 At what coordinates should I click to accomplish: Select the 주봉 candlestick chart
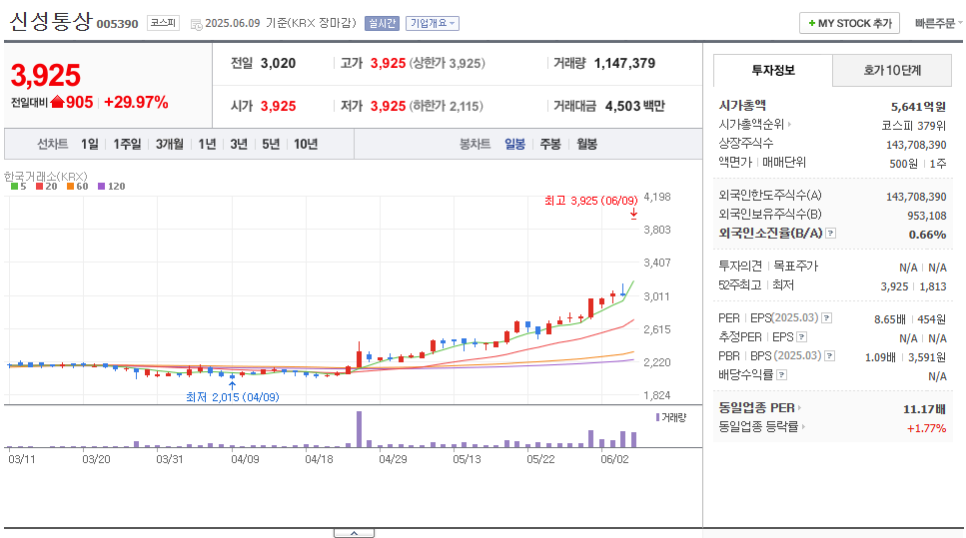(x=550, y=144)
